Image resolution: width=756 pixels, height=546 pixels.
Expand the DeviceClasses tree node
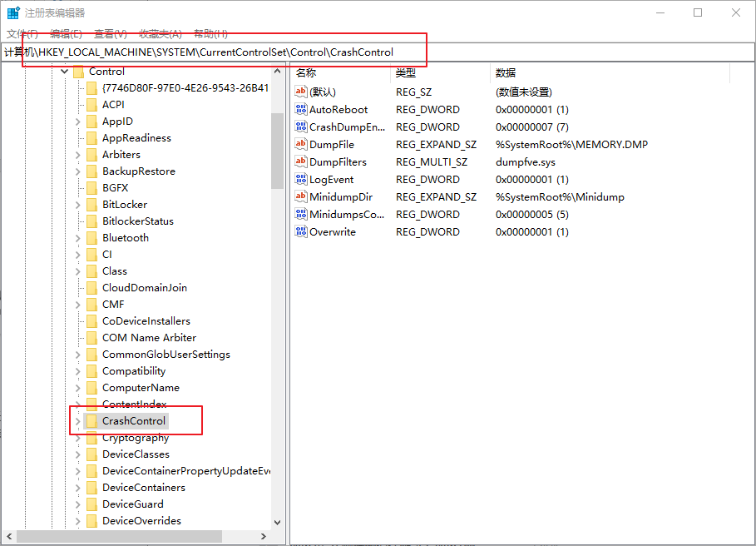click(78, 454)
